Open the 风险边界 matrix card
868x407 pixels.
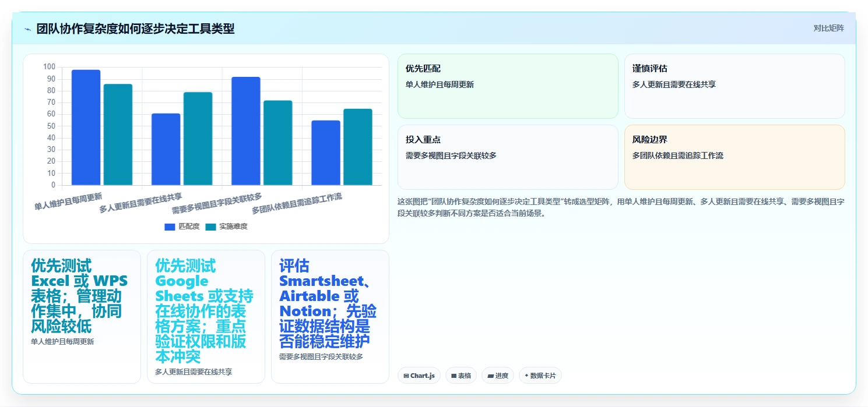click(735, 157)
